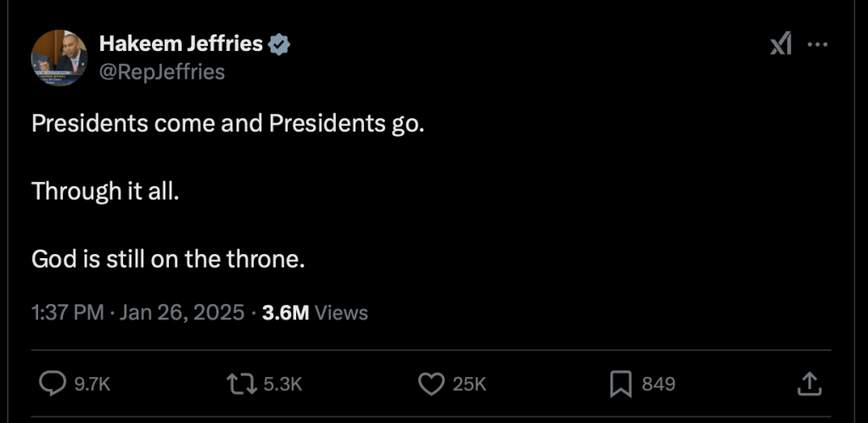Image resolution: width=868 pixels, height=423 pixels.
Task: Click the 25K likes count
Action: click(469, 385)
